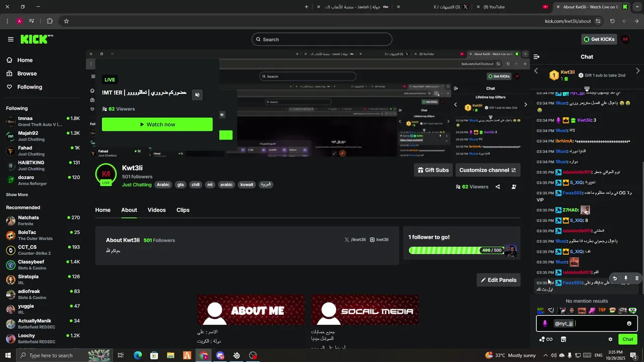Collapse the top gifters banner handle
644x362 pixels.
click(x=587, y=88)
